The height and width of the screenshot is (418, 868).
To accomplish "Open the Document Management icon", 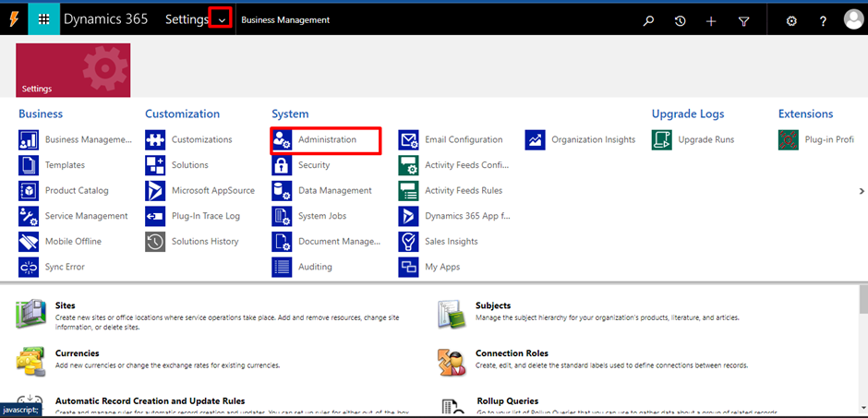I will pos(282,242).
